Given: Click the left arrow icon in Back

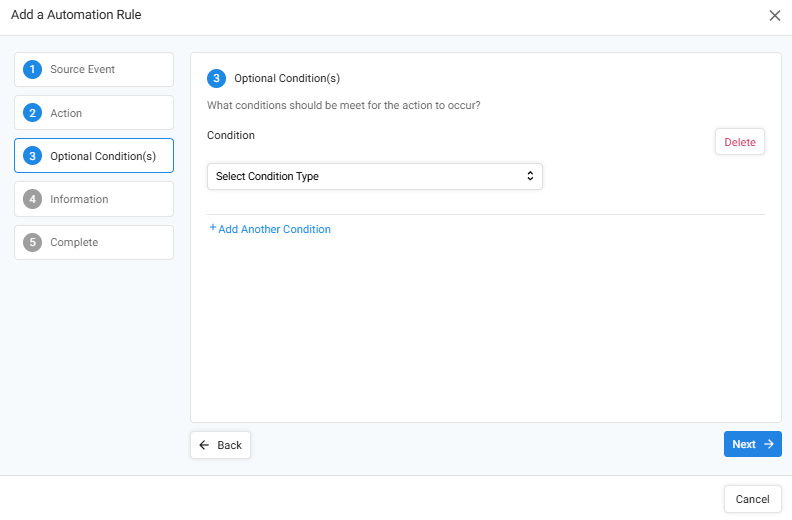Looking at the screenshot, I should coord(205,445).
